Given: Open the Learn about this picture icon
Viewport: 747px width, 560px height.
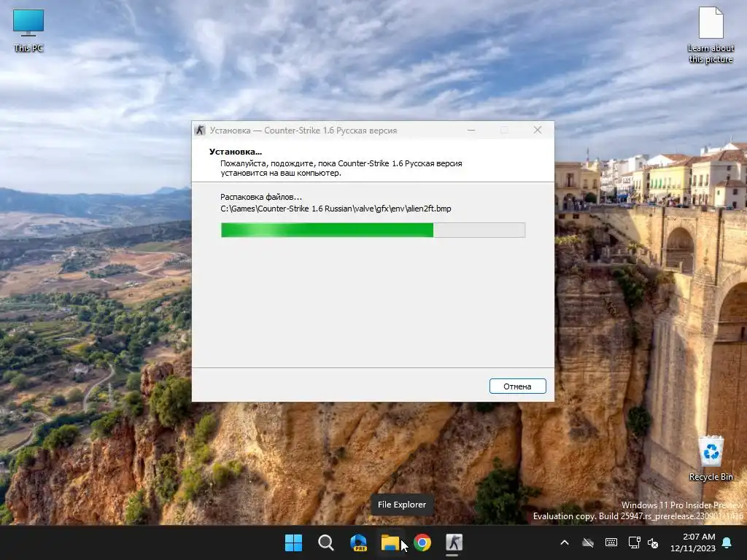Looking at the screenshot, I should pyautogui.click(x=711, y=35).
